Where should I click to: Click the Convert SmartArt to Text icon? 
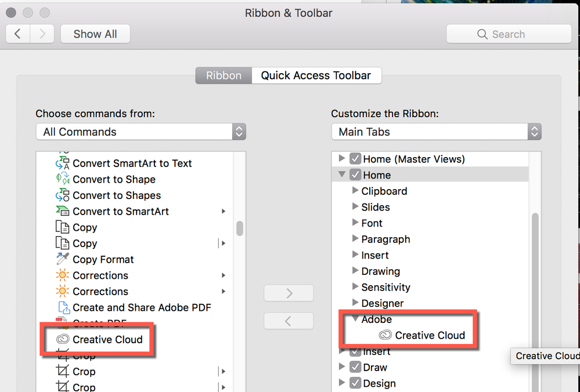pyautogui.click(x=62, y=164)
